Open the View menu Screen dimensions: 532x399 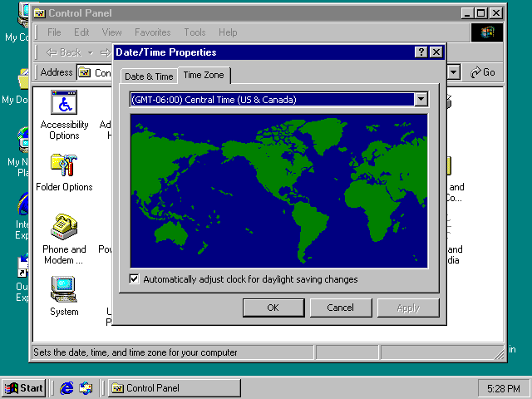tap(111, 32)
